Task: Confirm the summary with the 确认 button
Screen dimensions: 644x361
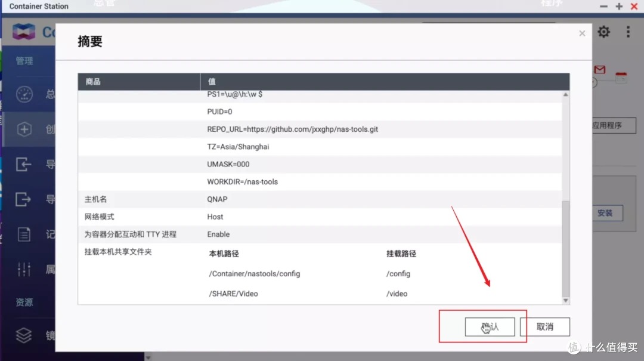Action: (x=490, y=327)
